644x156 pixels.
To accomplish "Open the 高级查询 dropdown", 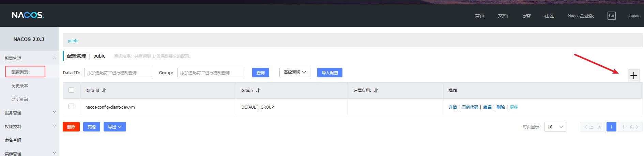I will 295,73.
